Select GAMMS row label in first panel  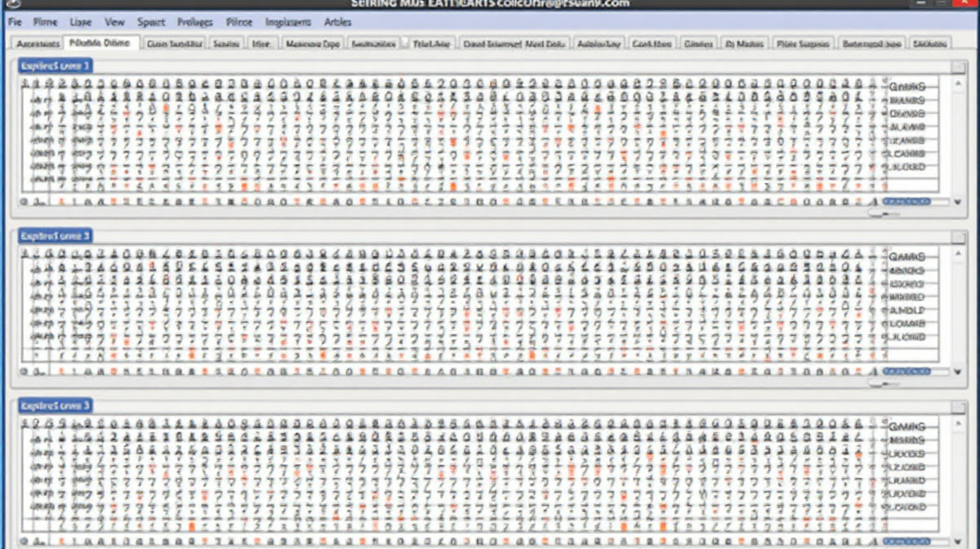tap(906, 86)
